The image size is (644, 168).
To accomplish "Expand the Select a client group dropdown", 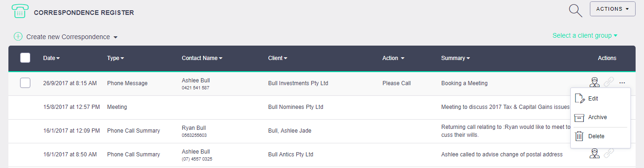I will 585,35.
